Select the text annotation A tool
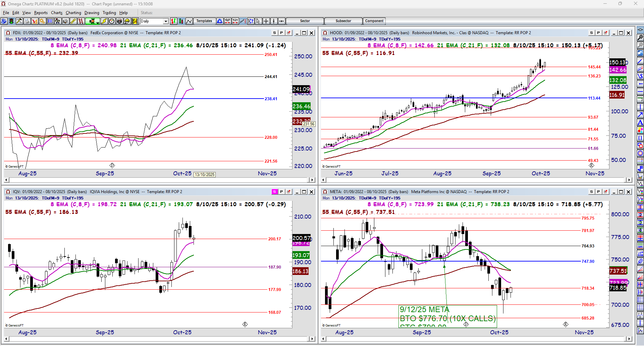 (640, 122)
